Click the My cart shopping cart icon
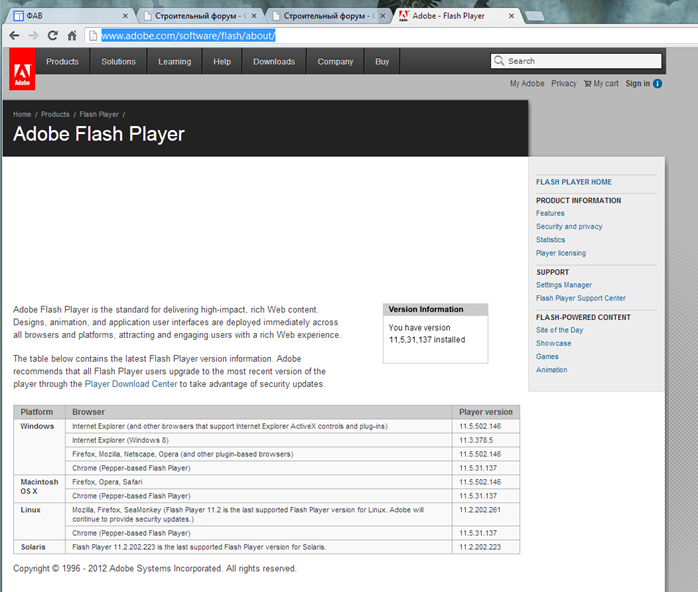This screenshot has width=698, height=592. [x=588, y=84]
